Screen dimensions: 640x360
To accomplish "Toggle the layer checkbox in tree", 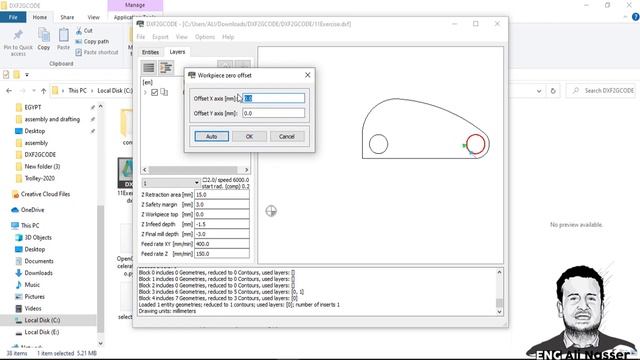I will coord(154,93).
